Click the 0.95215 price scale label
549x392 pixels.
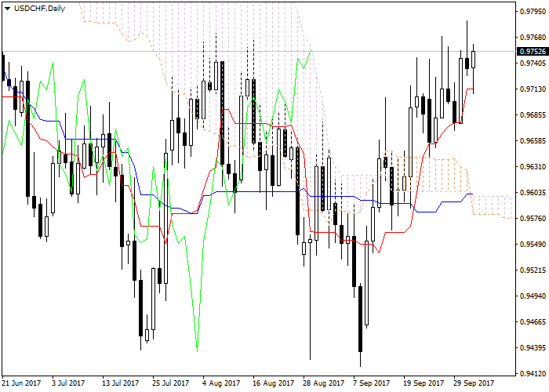pos(533,270)
